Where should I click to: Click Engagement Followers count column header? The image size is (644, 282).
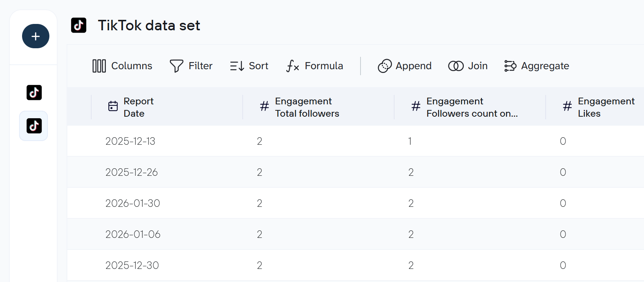(472, 107)
